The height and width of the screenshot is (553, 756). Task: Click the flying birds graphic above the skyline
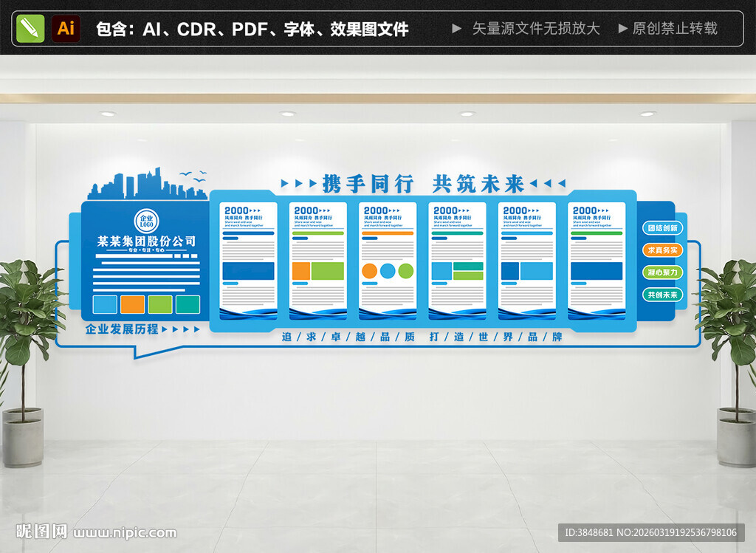coord(194,176)
